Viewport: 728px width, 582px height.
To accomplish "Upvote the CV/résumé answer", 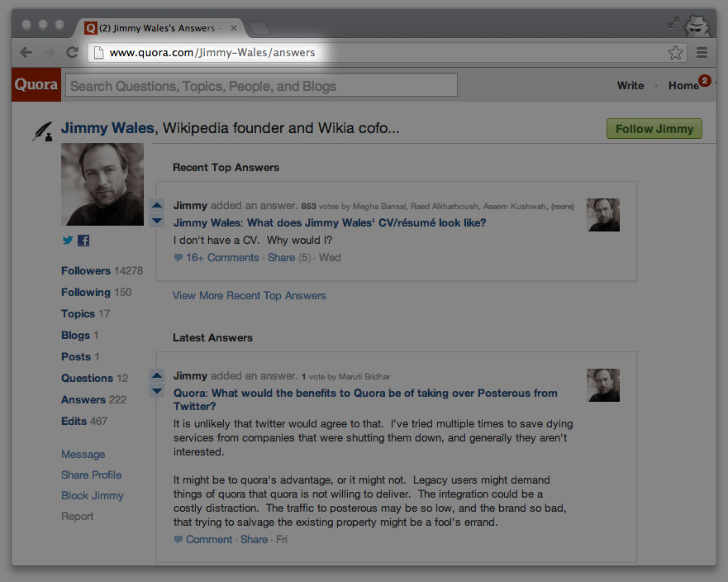I will point(157,205).
